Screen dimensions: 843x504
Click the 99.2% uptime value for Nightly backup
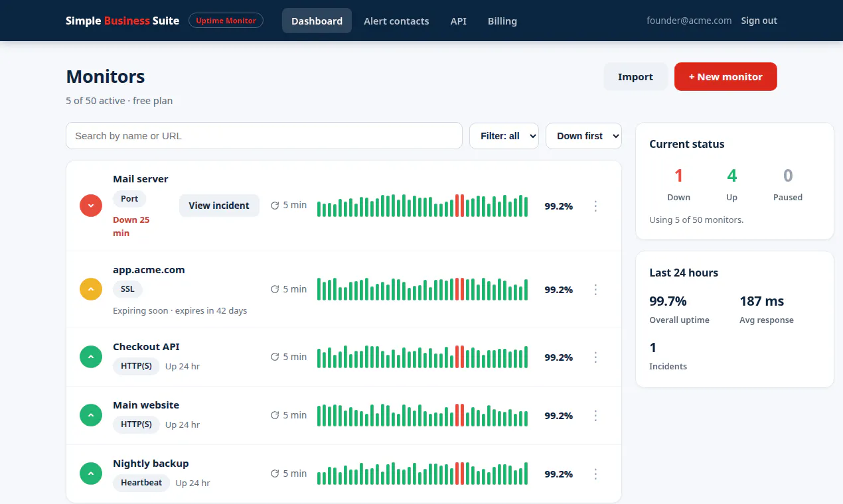pos(559,474)
